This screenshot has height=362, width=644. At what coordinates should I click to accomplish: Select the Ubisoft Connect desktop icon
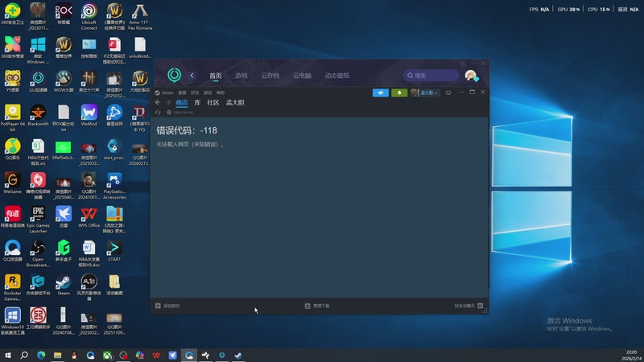[89, 16]
